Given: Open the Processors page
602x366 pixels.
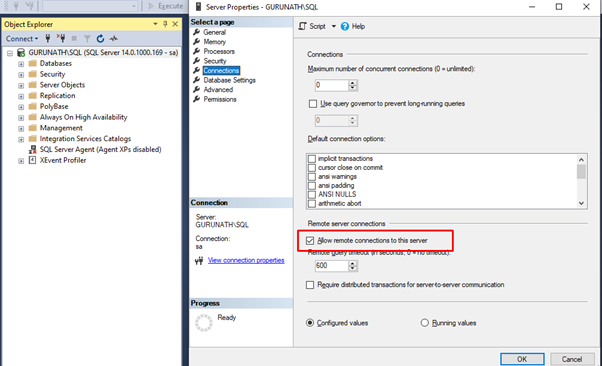Looking at the screenshot, I should (x=219, y=51).
